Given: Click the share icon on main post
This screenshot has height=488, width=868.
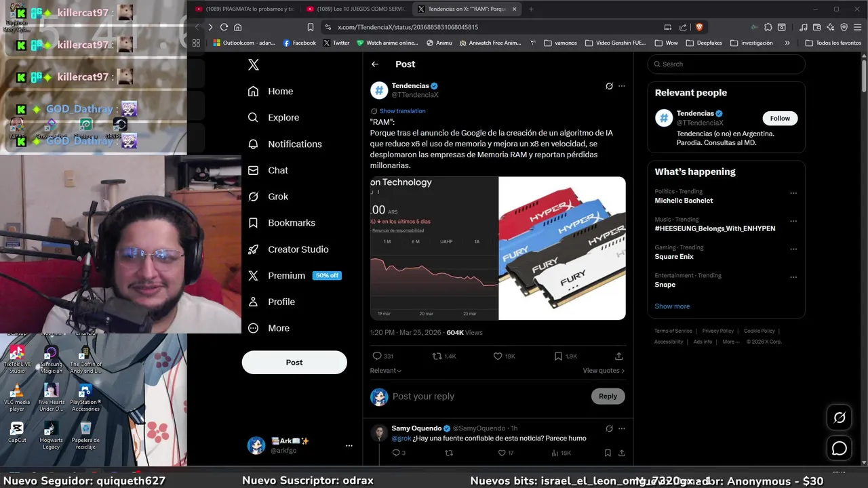Looking at the screenshot, I should click(x=618, y=356).
